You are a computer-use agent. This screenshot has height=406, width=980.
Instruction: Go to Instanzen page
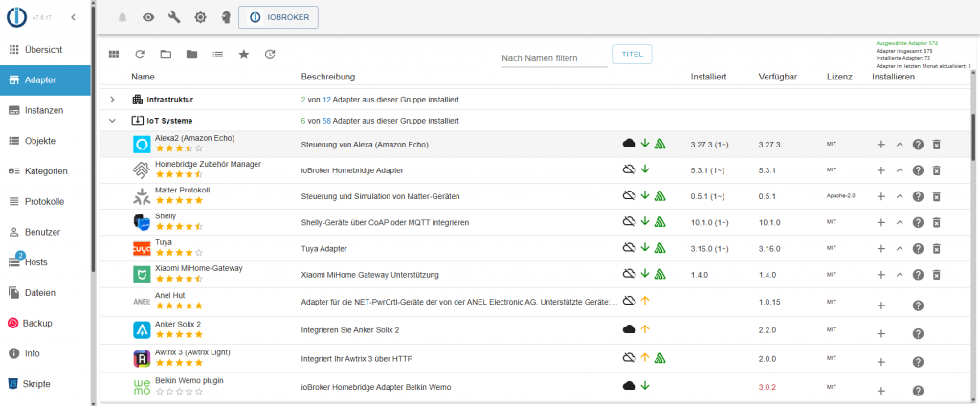click(45, 110)
